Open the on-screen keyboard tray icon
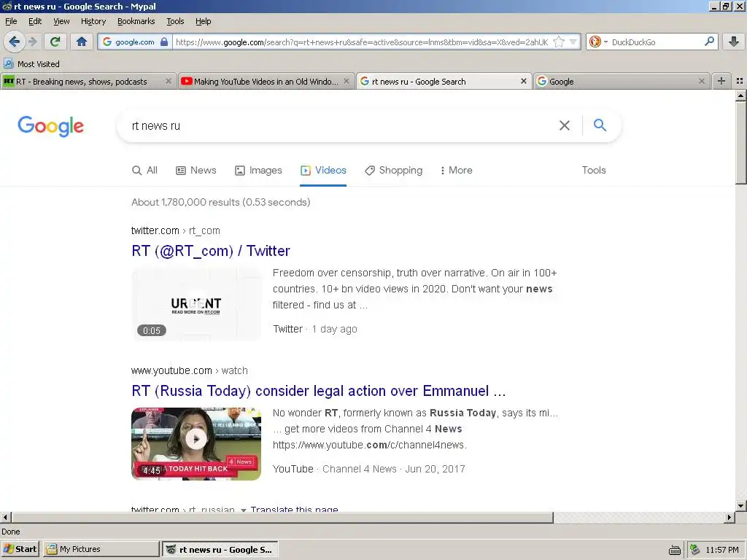747x560 pixels. [x=675, y=550]
